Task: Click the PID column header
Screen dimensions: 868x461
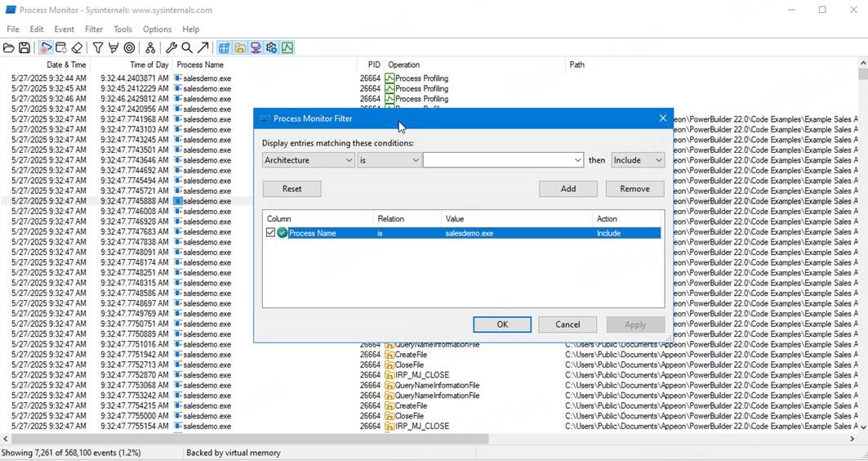Action: tap(369, 65)
